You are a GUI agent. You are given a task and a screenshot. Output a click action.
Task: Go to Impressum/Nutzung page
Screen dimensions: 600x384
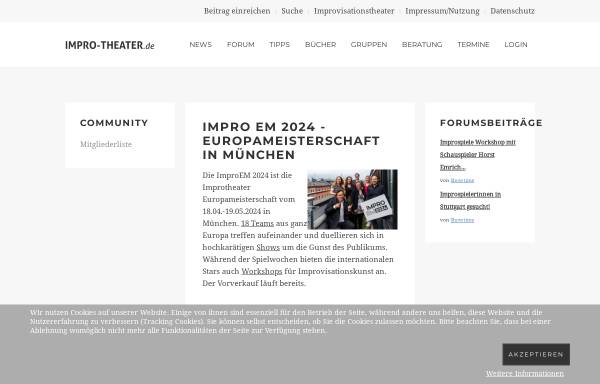point(442,11)
